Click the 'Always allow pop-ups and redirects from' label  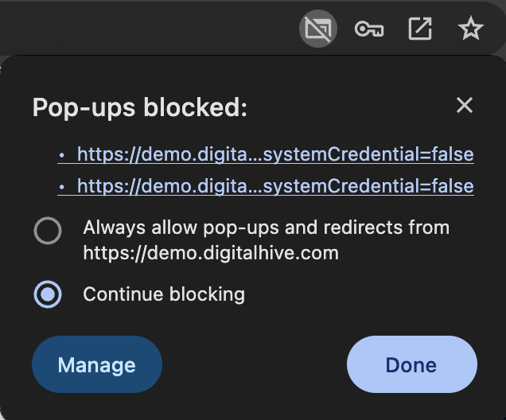point(267,227)
